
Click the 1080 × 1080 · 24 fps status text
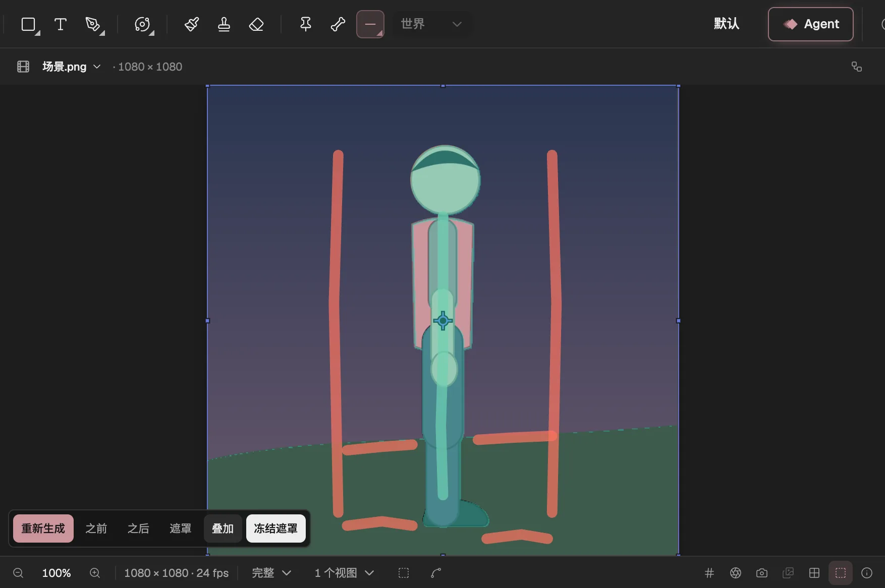[x=177, y=573]
